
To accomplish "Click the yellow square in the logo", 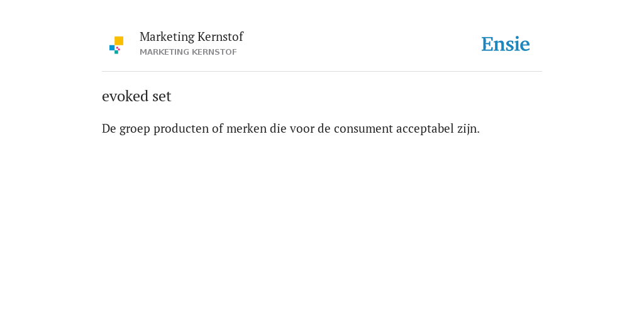I will (119, 41).
